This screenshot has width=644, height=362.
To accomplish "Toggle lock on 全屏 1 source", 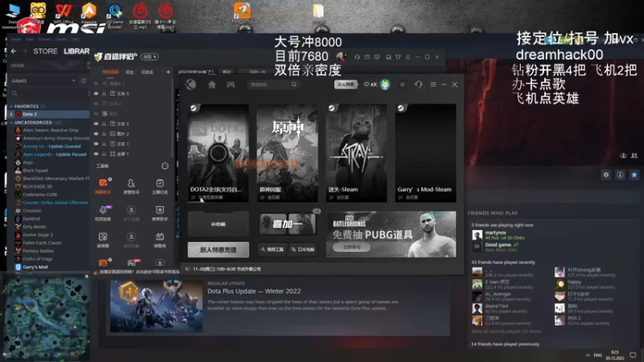I will [x=105, y=154].
